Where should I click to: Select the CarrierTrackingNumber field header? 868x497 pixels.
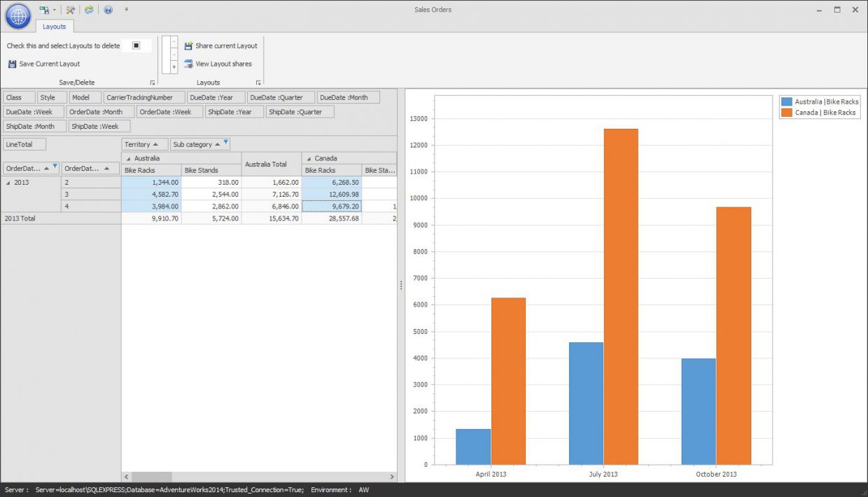[x=144, y=97]
